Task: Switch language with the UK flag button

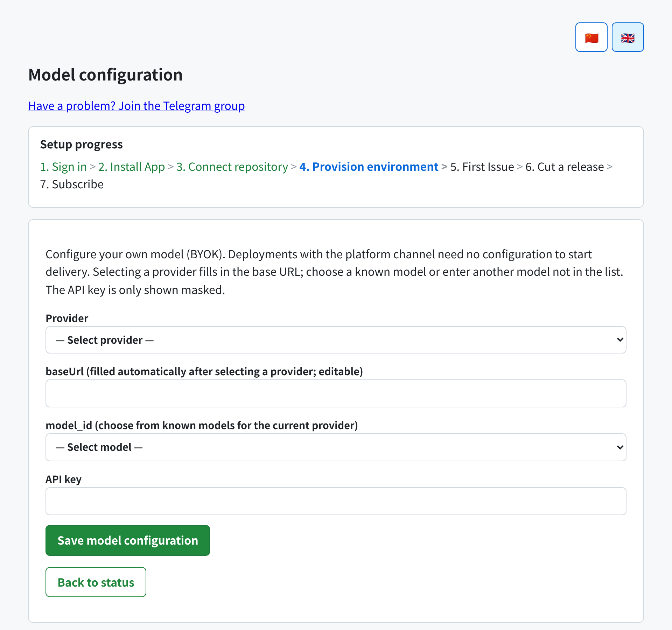Action: 628,37
